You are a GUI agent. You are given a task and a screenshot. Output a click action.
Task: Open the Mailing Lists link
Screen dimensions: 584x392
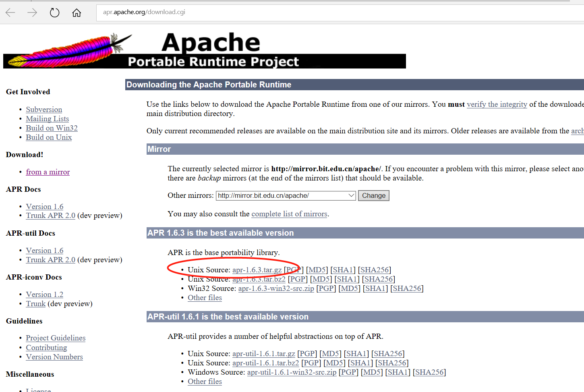[48, 119]
